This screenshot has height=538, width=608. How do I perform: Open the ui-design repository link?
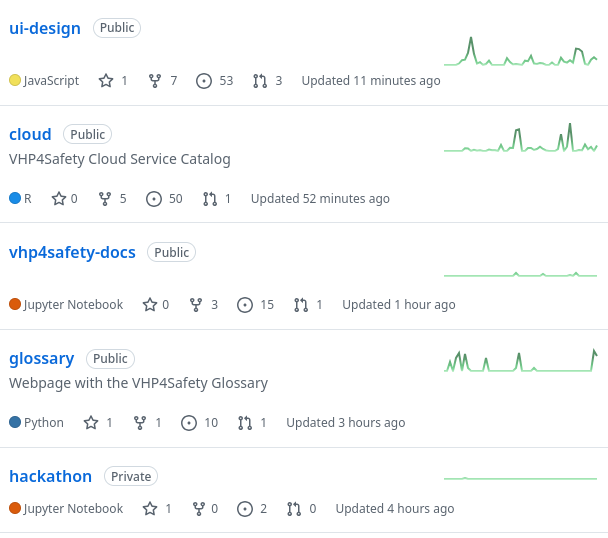(x=45, y=28)
